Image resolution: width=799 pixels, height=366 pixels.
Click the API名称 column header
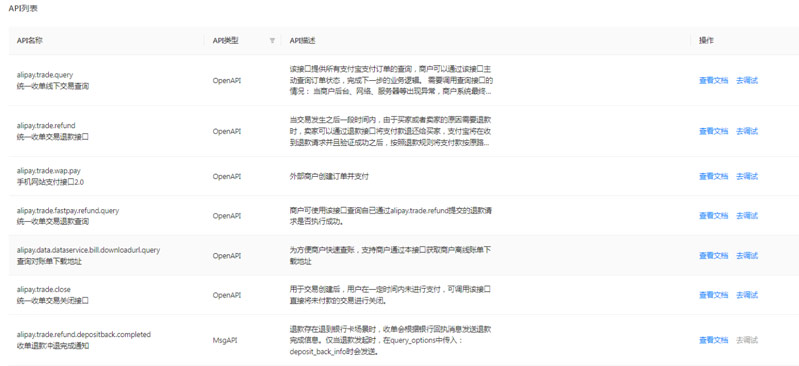[29, 41]
